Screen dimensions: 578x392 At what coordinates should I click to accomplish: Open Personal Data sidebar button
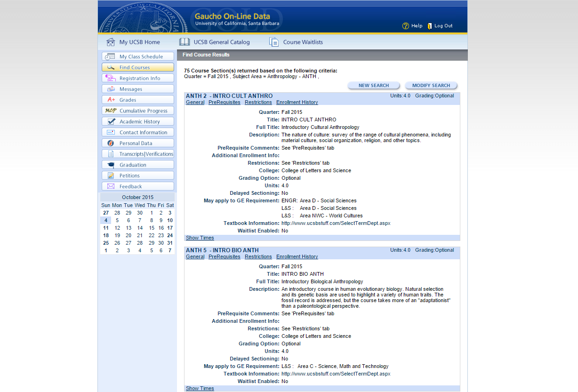tap(138, 143)
